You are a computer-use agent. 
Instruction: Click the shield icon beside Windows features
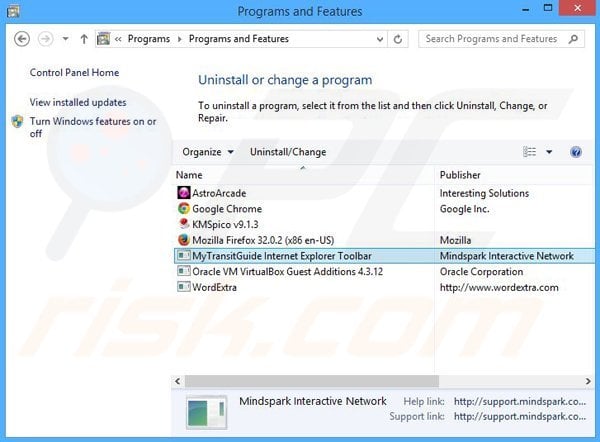tap(18, 122)
